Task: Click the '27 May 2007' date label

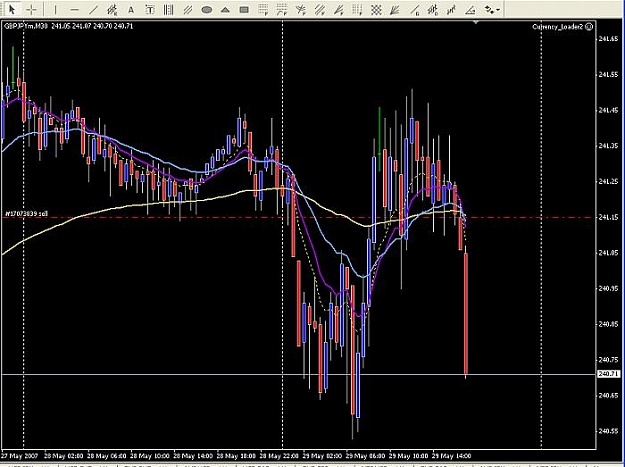Action: (x=20, y=455)
